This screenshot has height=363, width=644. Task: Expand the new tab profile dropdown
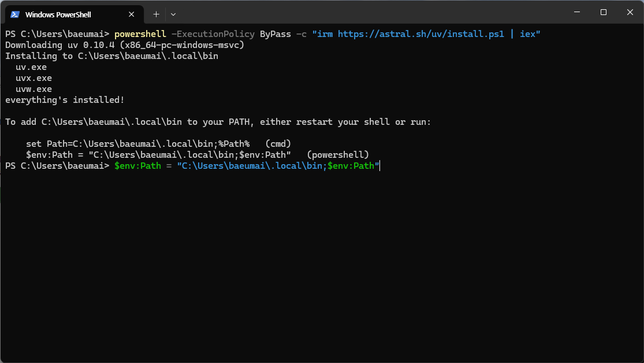[173, 14]
